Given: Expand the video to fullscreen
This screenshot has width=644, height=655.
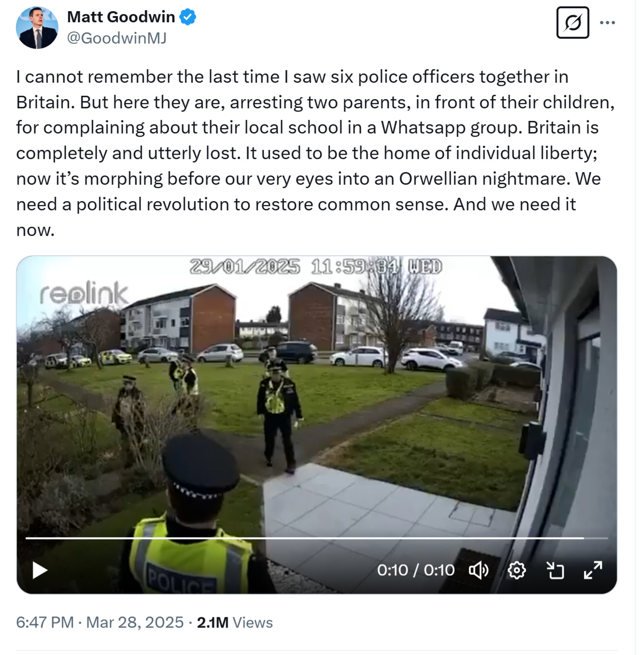Looking at the screenshot, I should [593, 570].
